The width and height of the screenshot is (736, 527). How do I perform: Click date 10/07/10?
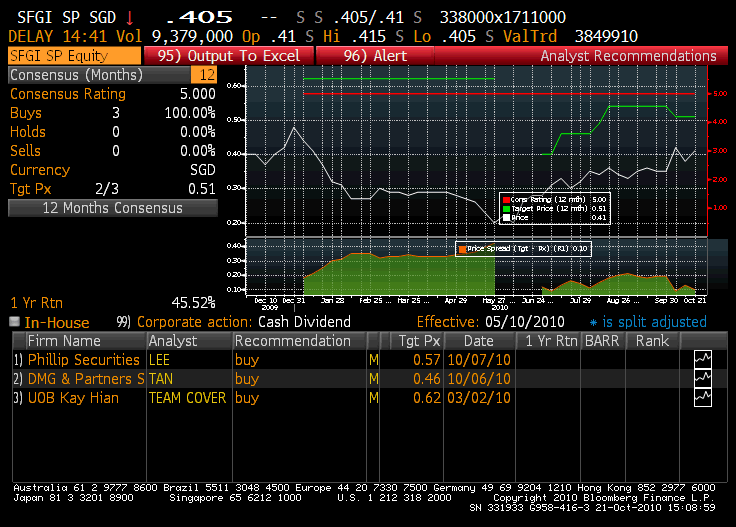[x=479, y=360]
